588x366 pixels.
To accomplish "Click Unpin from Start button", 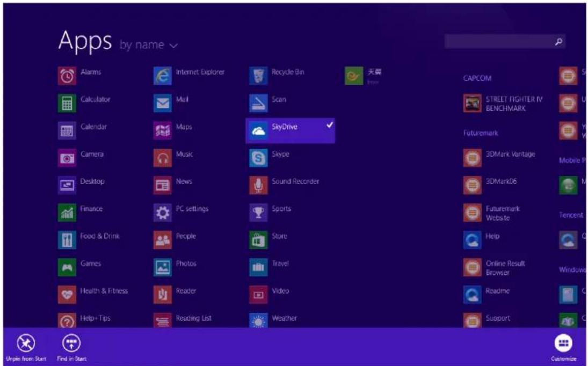I will pyautogui.click(x=26, y=348).
